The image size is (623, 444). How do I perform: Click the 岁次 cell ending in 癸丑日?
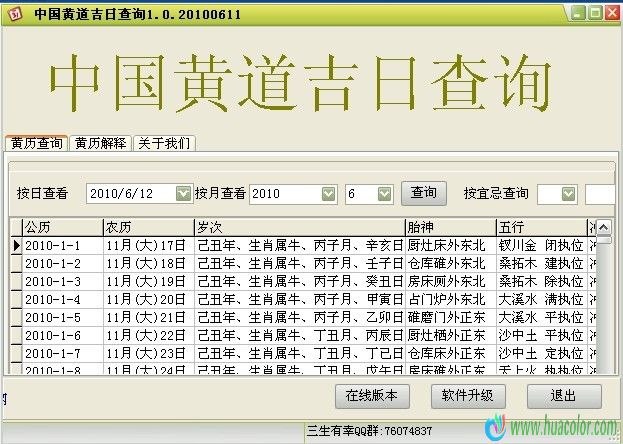click(x=300, y=281)
